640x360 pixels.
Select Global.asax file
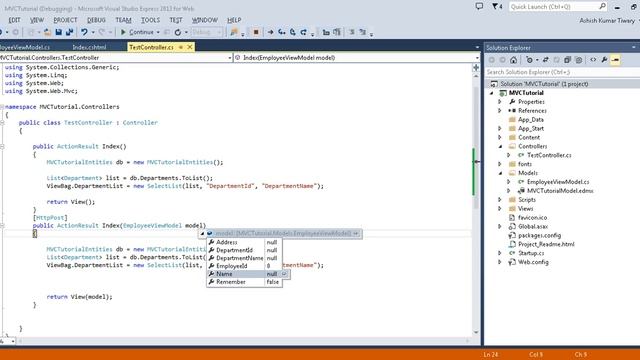click(533, 227)
